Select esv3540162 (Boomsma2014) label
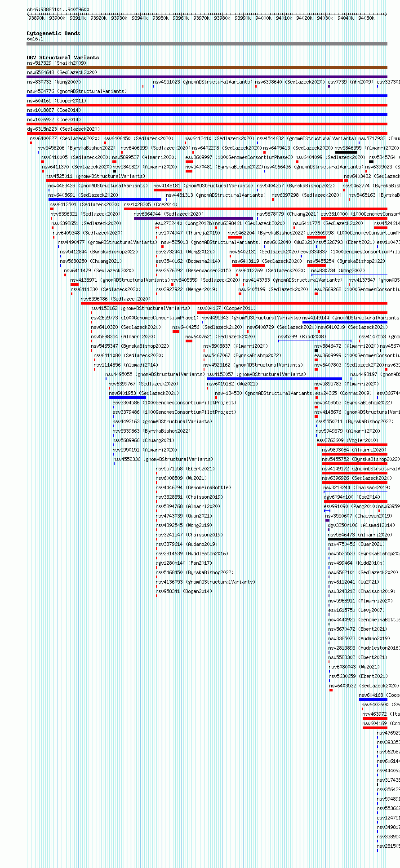 coord(188,261)
